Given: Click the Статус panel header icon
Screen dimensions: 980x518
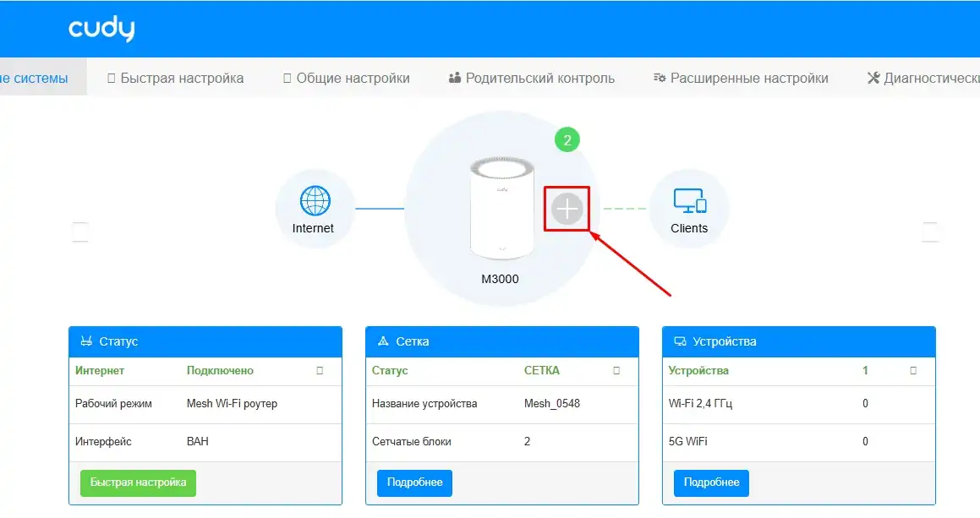Looking at the screenshot, I should coord(86,341).
